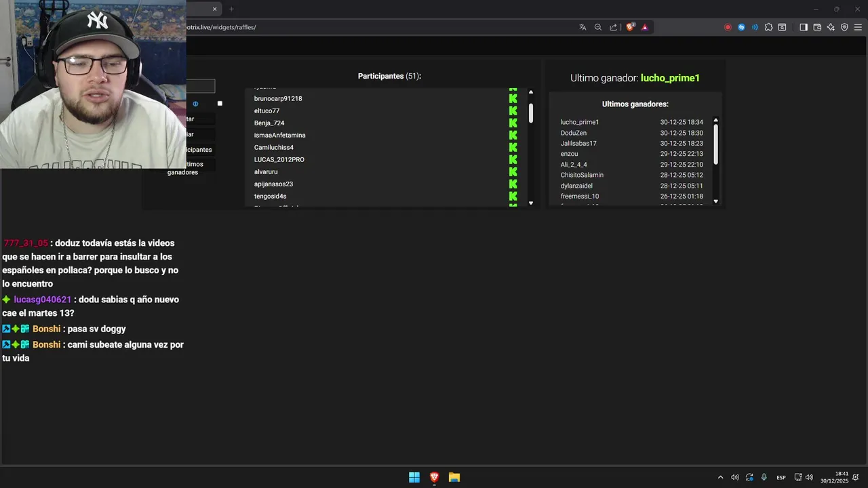The height and width of the screenshot is (488, 868).
Task: Select participant LUCAS_2012PRO
Action: [x=279, y=159]
